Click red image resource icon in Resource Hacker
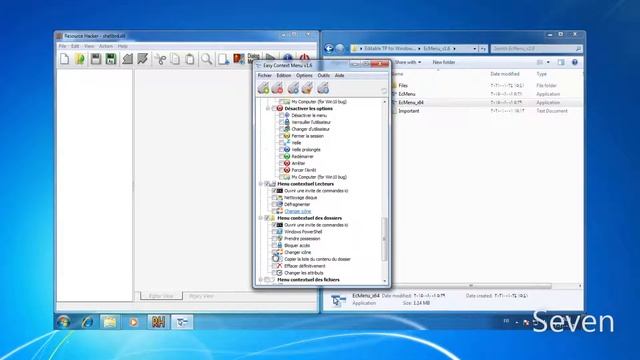This screenshot has height=360, width=640. pos(238,59)
